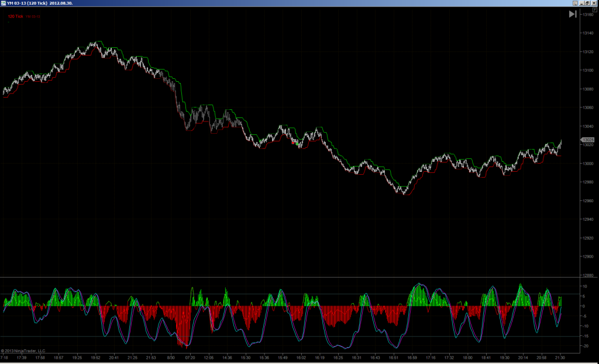Click the -20 label on the indicator axis
Screen dimensions: 599x364
tap(585, 346)
